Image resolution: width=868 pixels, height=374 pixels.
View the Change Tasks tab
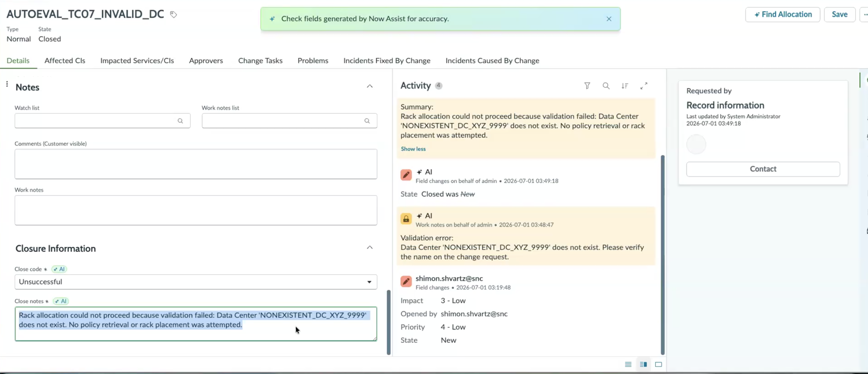pyautogui.click(x=260, y=60)
